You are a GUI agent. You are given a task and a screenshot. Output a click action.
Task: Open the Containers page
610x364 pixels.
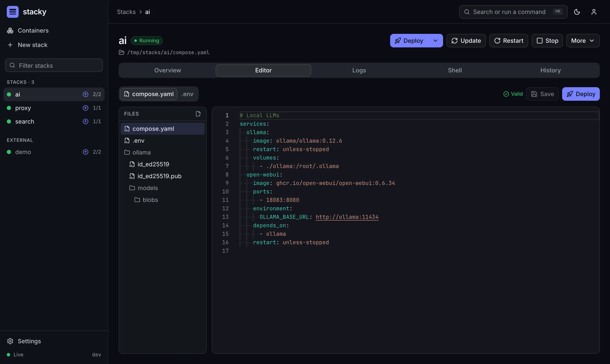coord(54,30)
